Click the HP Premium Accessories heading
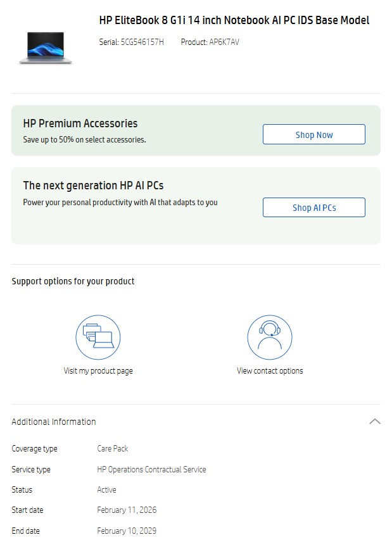Viewport: 392px width, 542px height. tap(80, 123)
